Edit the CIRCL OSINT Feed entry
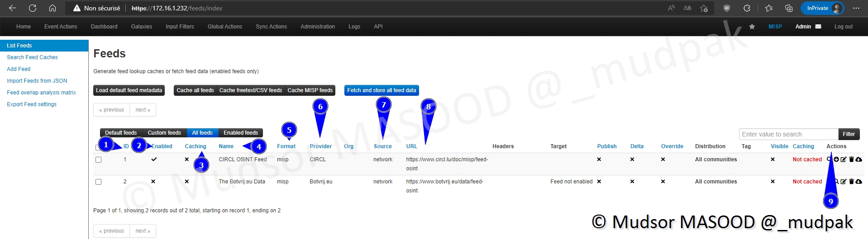The image size is (868, 239). pos(844,159)
